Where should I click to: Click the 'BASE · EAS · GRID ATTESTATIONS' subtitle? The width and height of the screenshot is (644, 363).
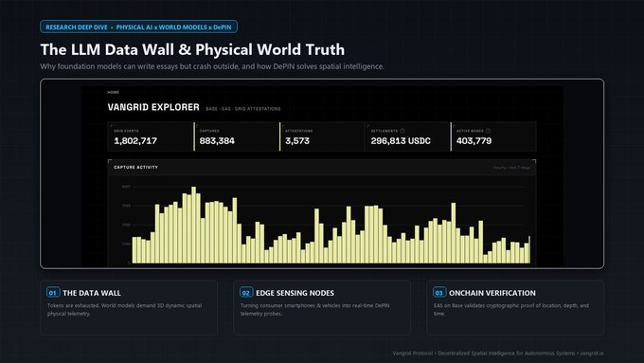pos(243,109)
